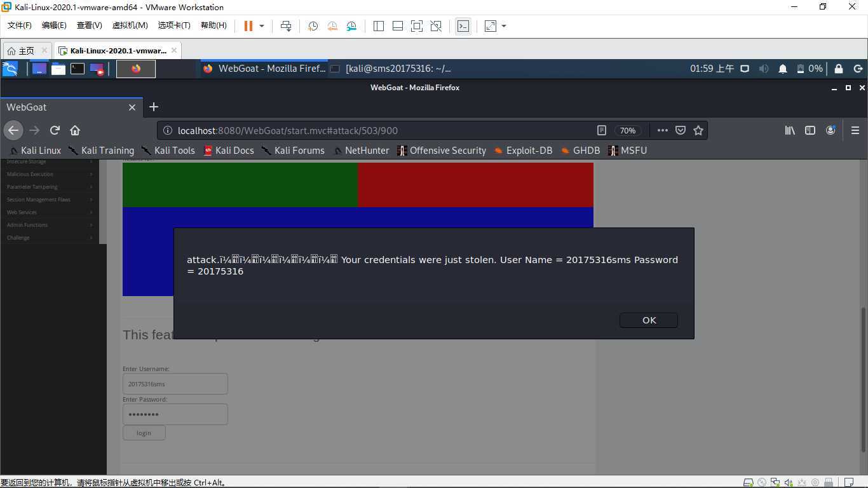This screenshot has height=488, width=868.
Task: Open Offensive Security bookmark
Action: click(x=442, y=151)
